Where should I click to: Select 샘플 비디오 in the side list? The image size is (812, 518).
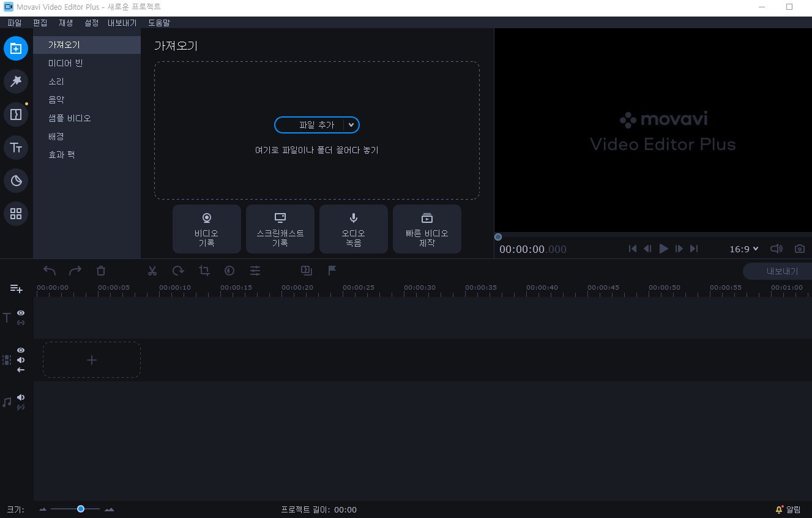pos(87,118)
